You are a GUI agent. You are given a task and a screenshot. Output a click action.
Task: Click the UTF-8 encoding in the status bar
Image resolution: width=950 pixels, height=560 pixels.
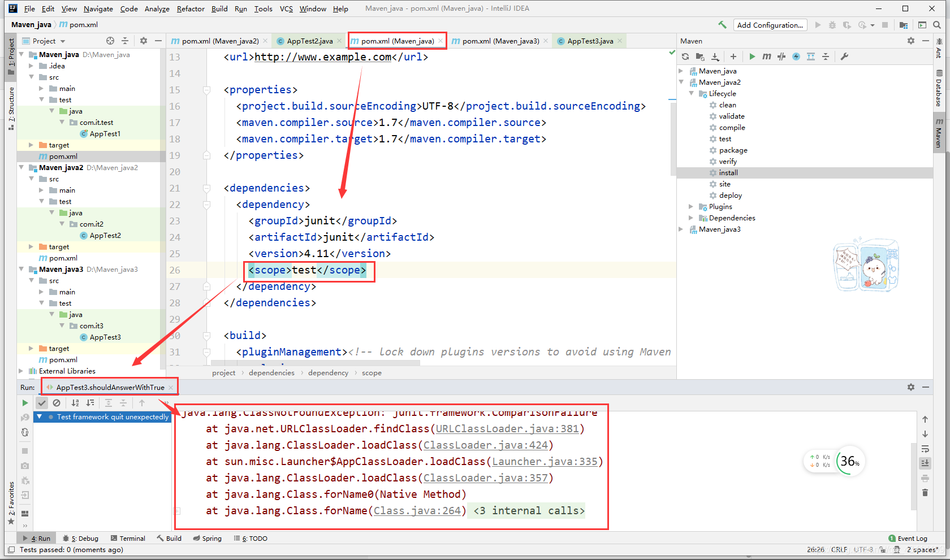pyautogui.click(x=863, y=550)
